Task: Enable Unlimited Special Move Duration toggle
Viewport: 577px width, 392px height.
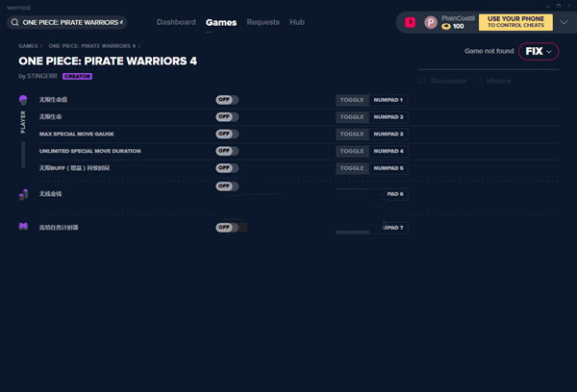Action: 227,151
